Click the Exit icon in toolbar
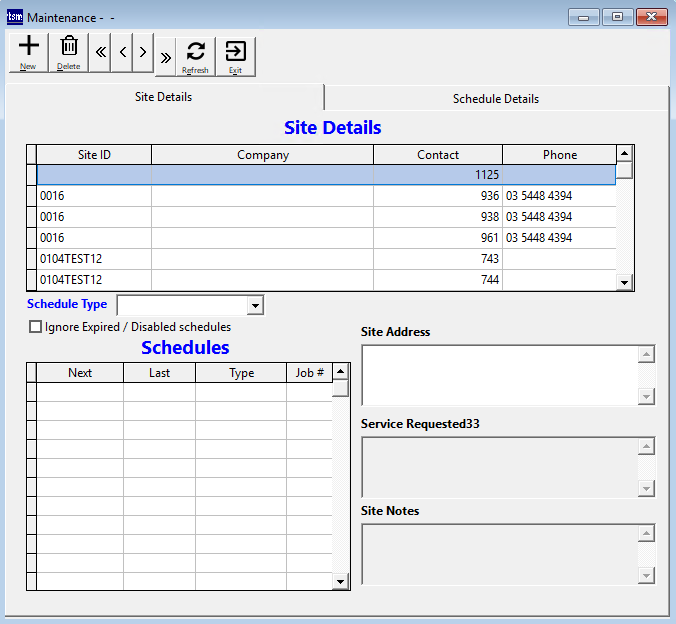The height and width of the screenshot is (624, 676). [x=235, y=56]
